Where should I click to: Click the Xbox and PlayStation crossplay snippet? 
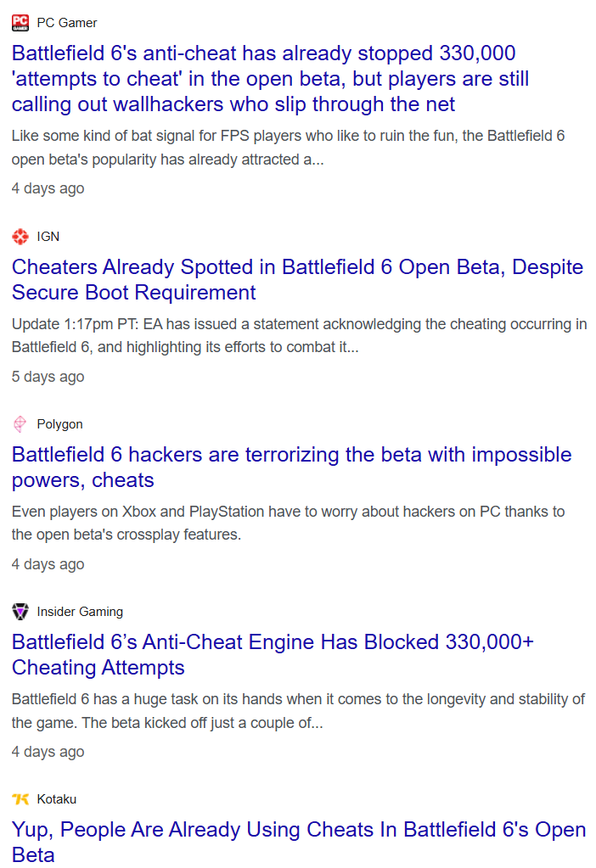click(x=288, y=524)
